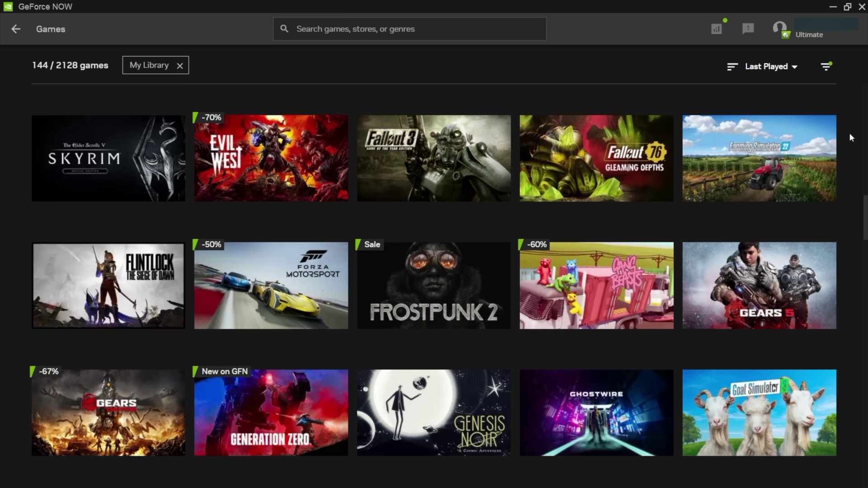Open the library filter options
The width and height of the screenshot is (868, 488).
pos(826,66)
